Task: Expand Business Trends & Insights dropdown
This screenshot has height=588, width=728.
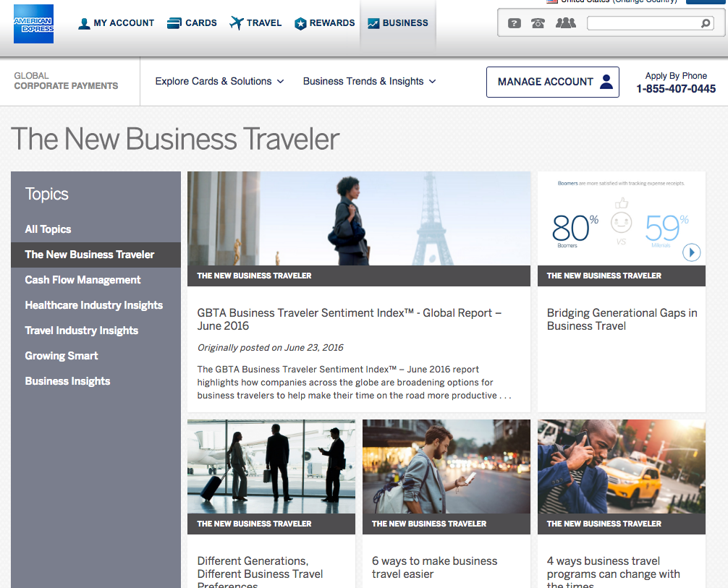Action: point(370,81)
